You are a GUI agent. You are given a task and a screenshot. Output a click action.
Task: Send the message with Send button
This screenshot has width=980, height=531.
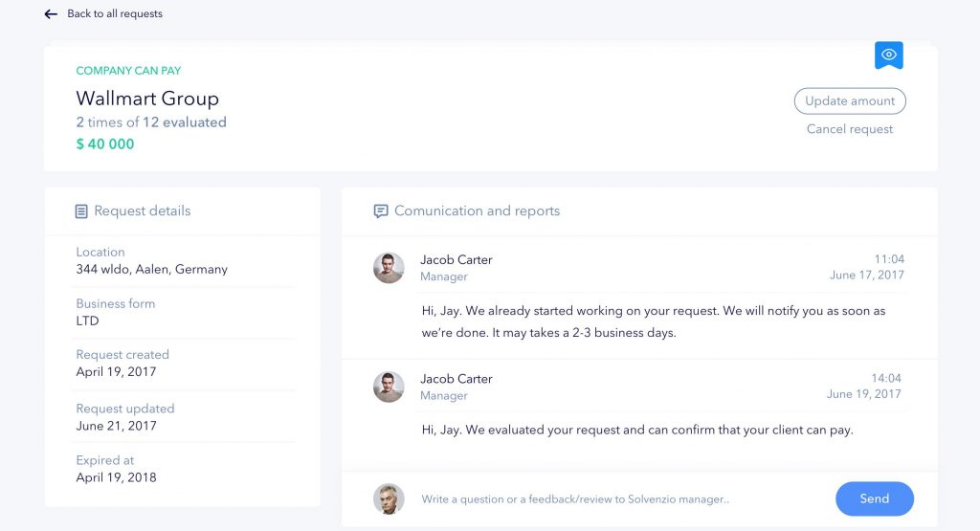874,498
